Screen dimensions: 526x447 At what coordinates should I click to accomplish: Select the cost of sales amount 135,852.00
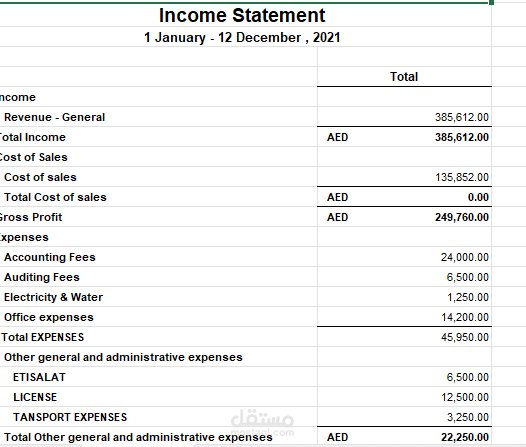(462, 177)
